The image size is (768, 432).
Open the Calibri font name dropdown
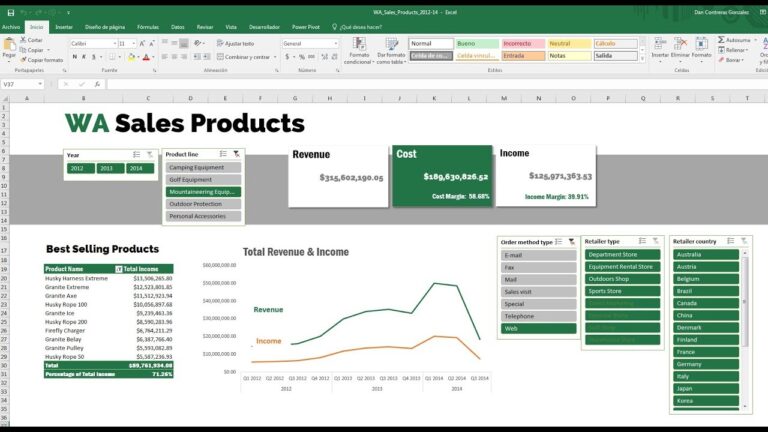115,44
